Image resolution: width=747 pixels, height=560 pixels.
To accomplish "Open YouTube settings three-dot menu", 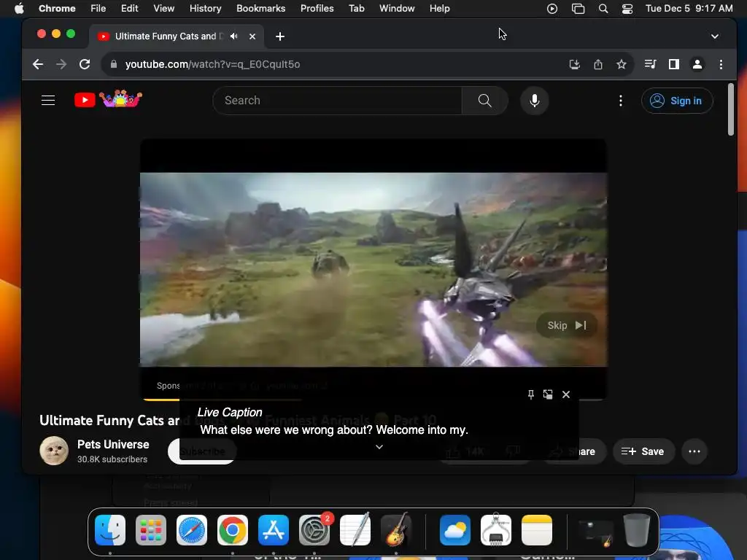I will click(620, 101).
